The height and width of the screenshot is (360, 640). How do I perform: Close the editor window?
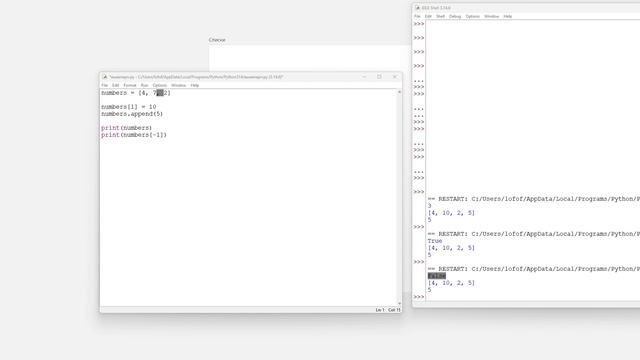pos(394,77)
